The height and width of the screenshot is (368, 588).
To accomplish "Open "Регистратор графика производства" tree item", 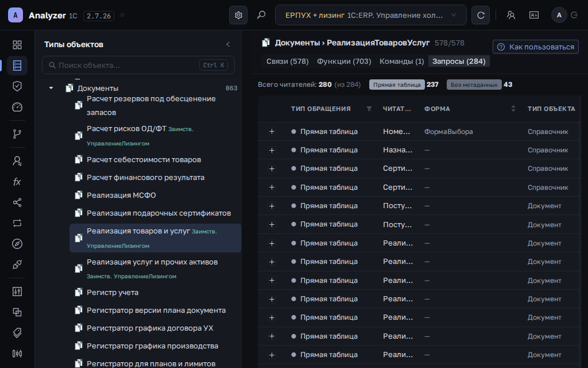I will (x=152, y=346).
